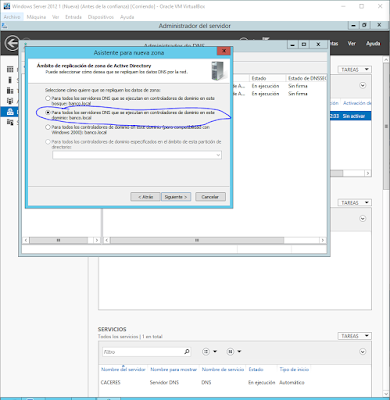
Task: Open the Dispositivos menu
Action: pyautogui.click(x=101, y=17)
